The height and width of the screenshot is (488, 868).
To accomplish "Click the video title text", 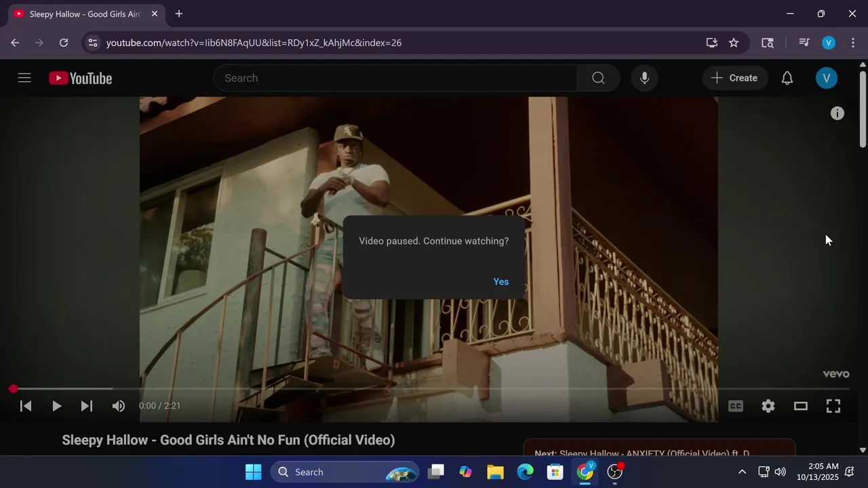I will click(x=229, y=440).
